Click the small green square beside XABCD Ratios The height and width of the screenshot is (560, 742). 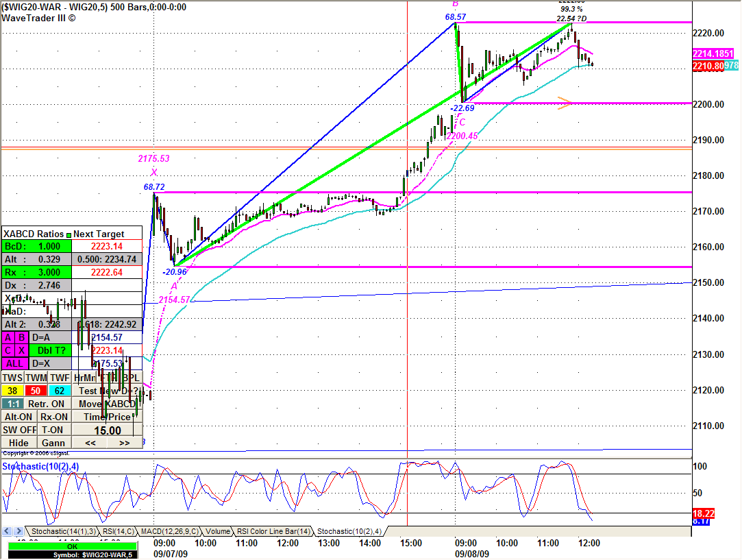(69, 235)
